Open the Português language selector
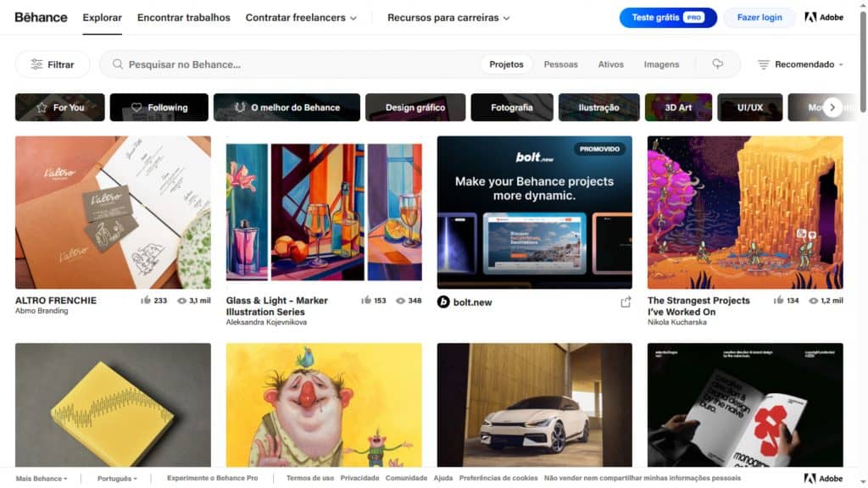868x488 pixels. 117,479
